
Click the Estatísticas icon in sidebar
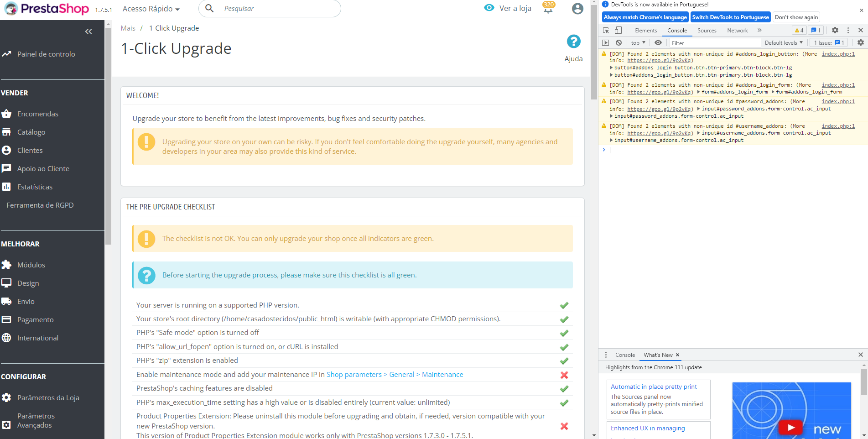(x=7, y=187)
